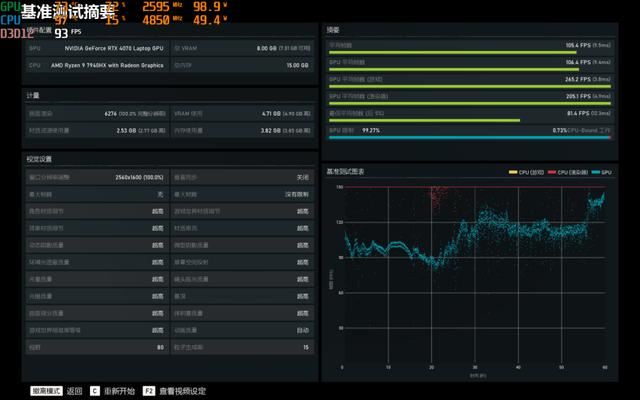Viewport: 640px width, 400px height.
Task: Click the cyan GPU legend marker
Action: [595, 173]
